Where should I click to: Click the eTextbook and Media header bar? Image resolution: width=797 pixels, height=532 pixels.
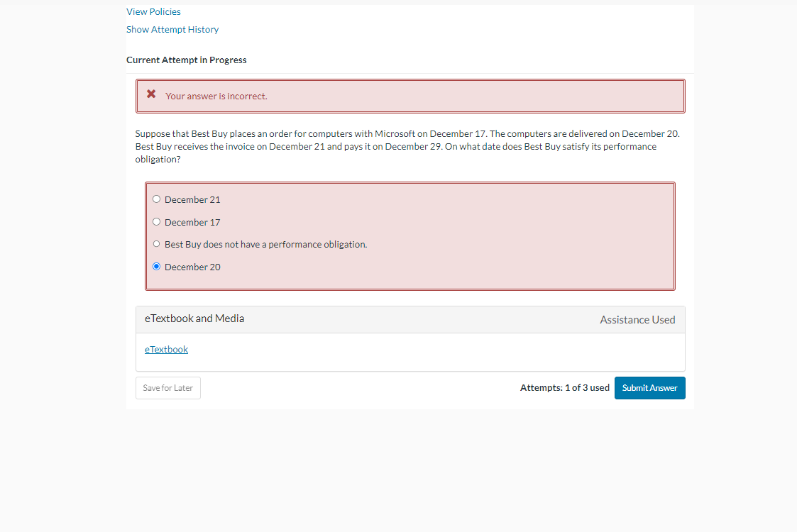(410, 318)
